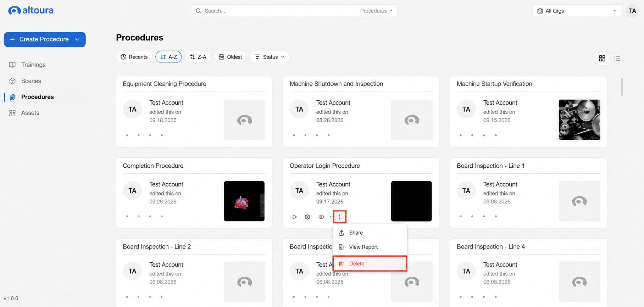Switch to list view layout
Screen dimensions: 644x307
(617, 58)
